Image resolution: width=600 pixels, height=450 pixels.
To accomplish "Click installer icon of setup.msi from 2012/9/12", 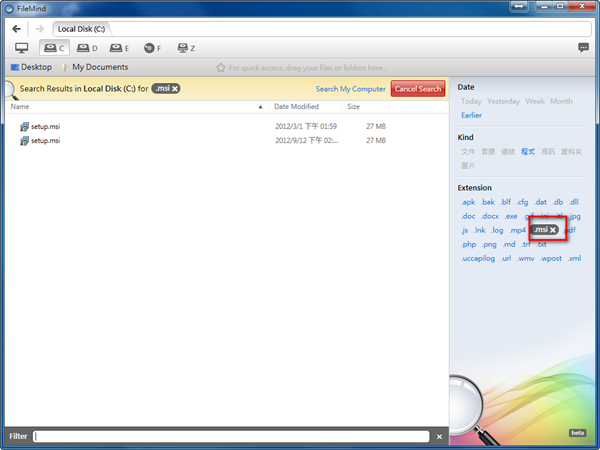I will pos(24,141).
